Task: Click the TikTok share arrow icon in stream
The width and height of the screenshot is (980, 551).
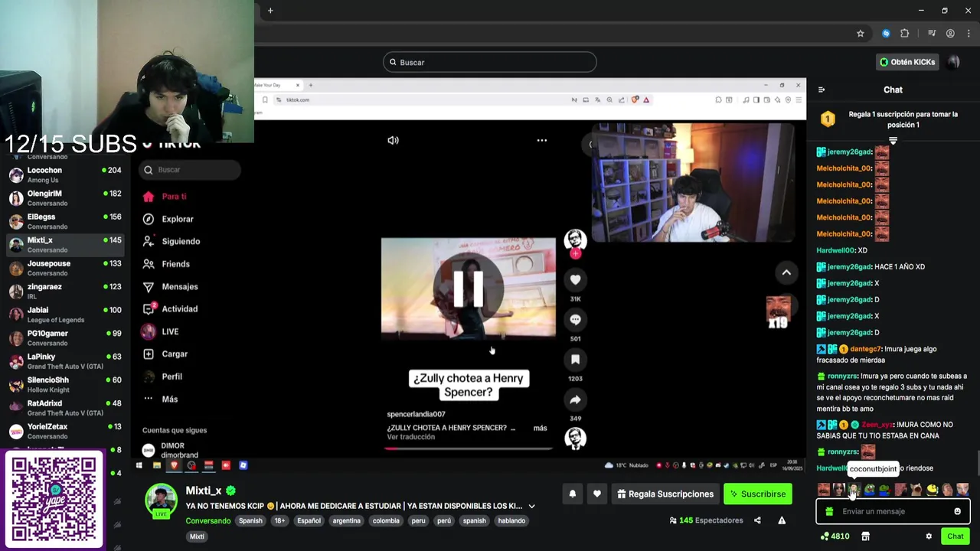Action: click(x=575, y=399)
